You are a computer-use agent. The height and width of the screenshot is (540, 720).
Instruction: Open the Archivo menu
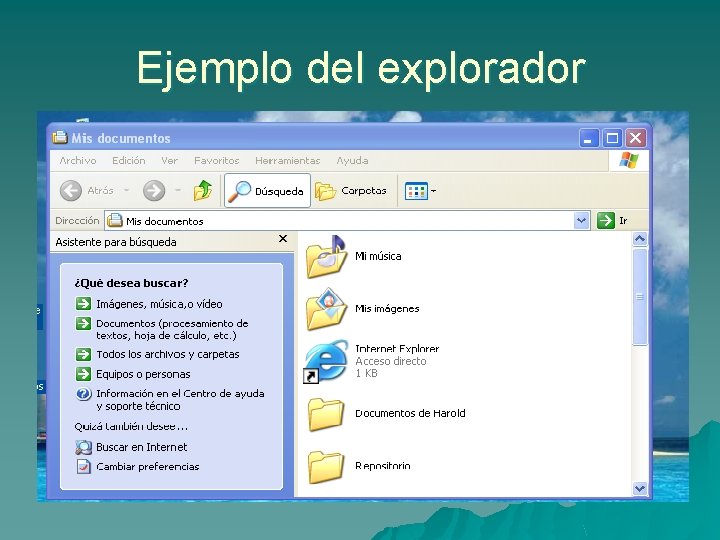tap(78, 161)
